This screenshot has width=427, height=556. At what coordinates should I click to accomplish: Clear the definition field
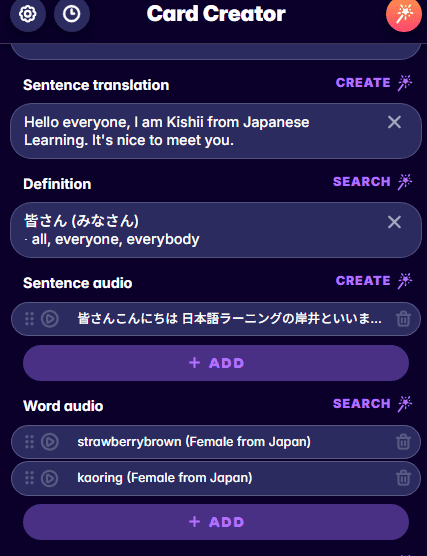click(x=394, y=222)
